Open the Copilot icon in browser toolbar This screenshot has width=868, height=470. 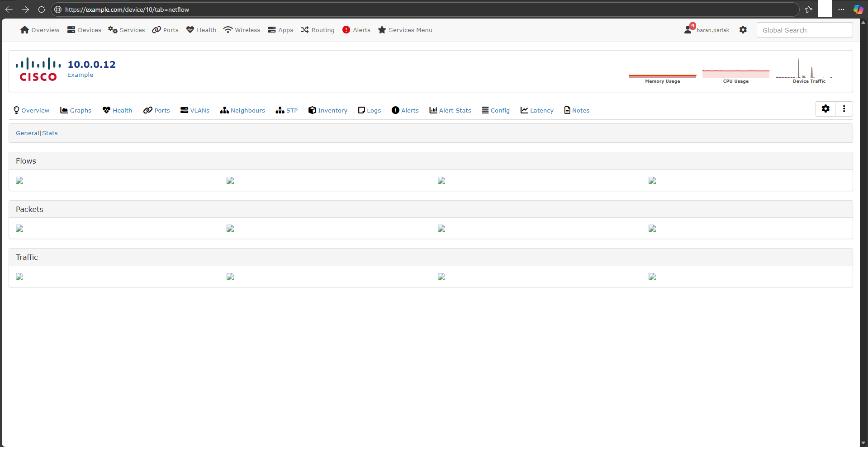tap(858, 9)
